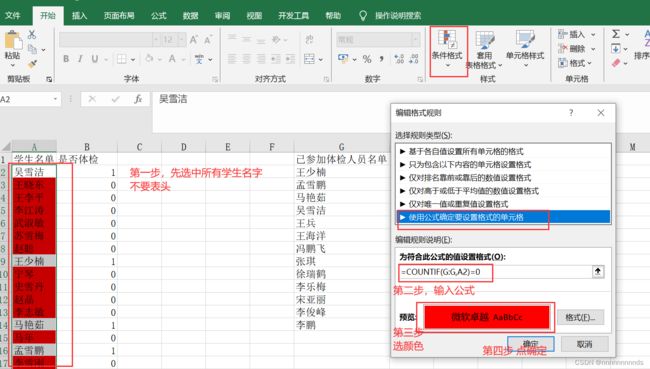This screenshot has height=369, width=650.
Task: Click the Accounting currency format icon
Action: (343, 58)
